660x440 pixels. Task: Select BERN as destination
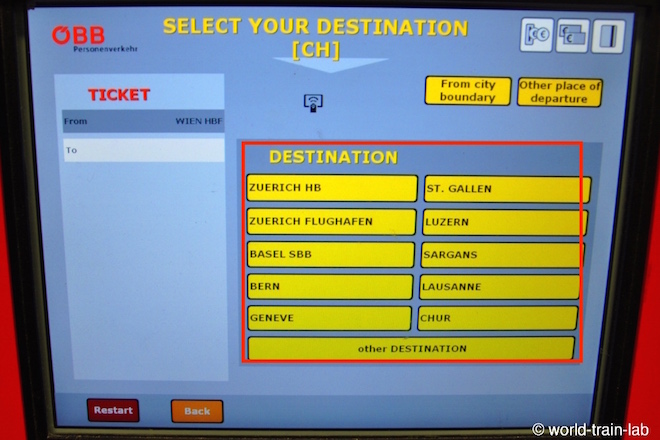tap(331, 286)
